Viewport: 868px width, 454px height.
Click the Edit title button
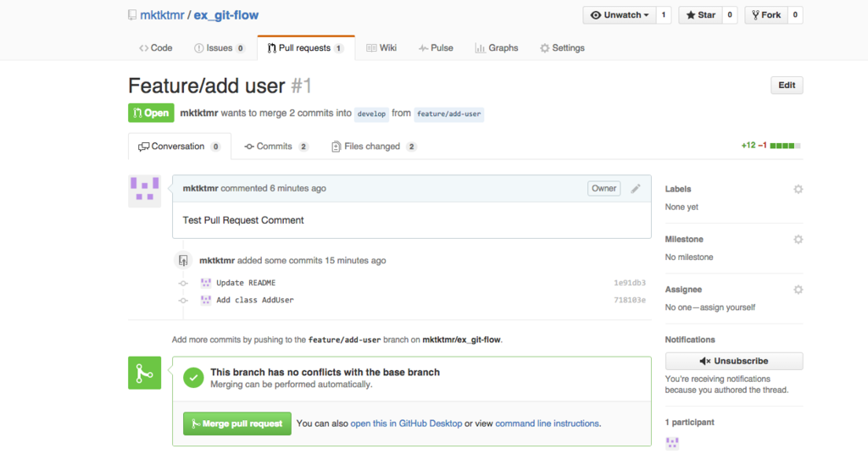click(787, 86)
